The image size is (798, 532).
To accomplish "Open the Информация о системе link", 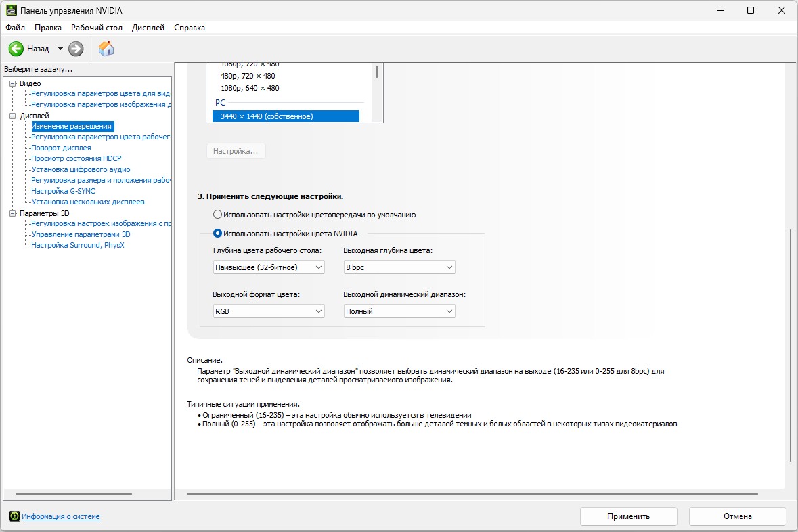I will [61, 516].
